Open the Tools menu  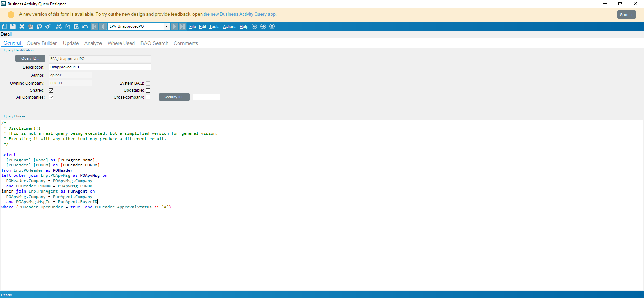pos(214,27)
